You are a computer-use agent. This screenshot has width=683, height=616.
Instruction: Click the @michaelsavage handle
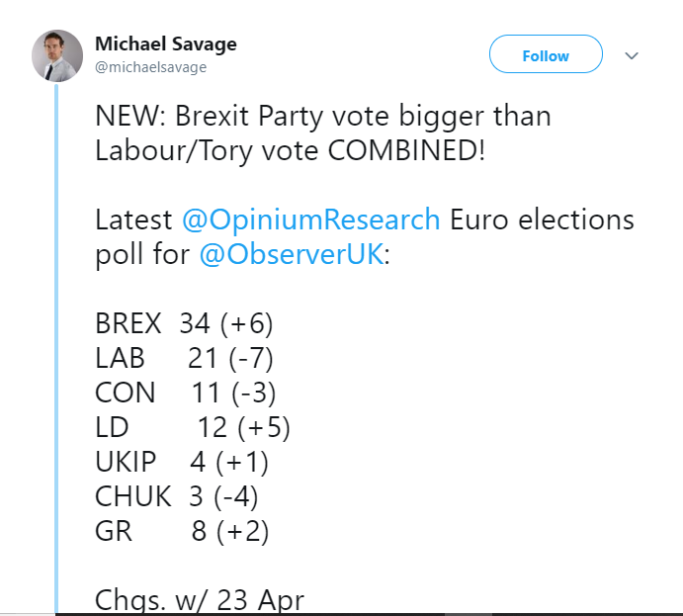coord(150,67)
